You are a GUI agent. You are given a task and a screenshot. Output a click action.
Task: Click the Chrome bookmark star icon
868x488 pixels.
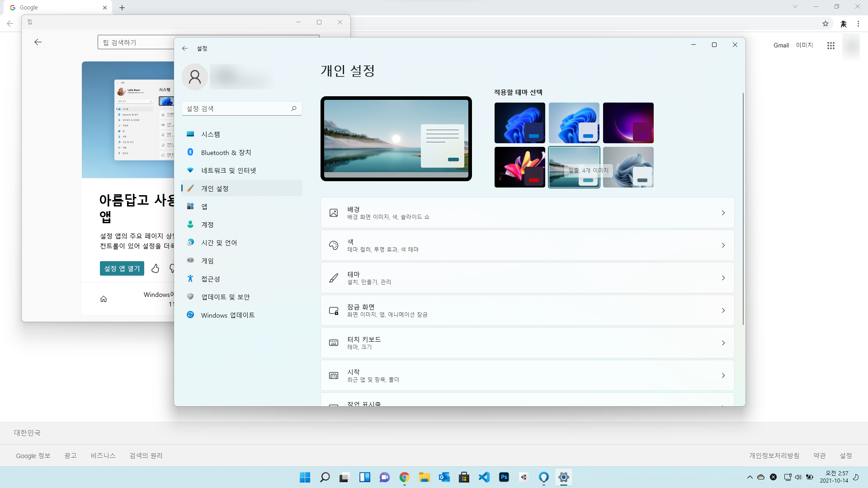point(826,24)
